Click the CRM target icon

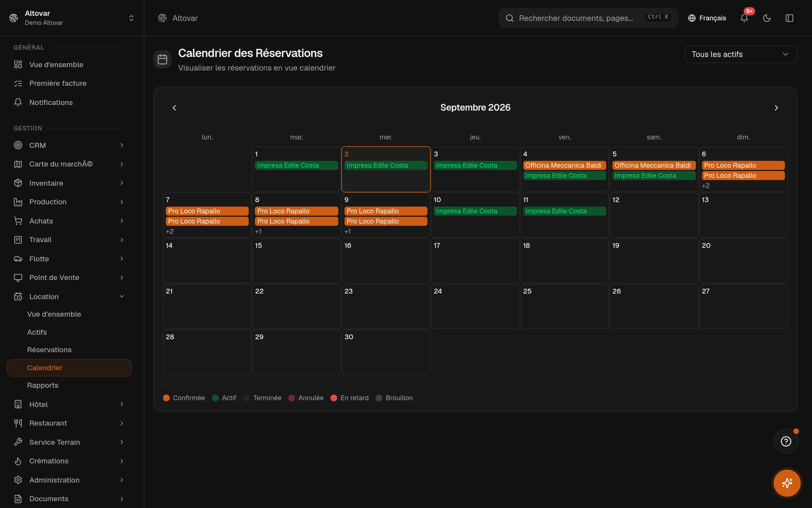click(x=18, y=145)
